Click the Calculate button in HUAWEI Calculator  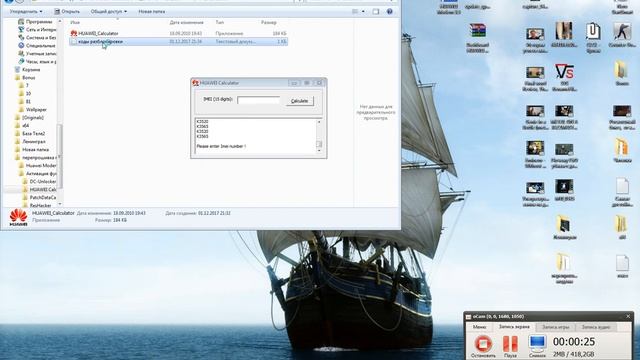coord(300,101)
